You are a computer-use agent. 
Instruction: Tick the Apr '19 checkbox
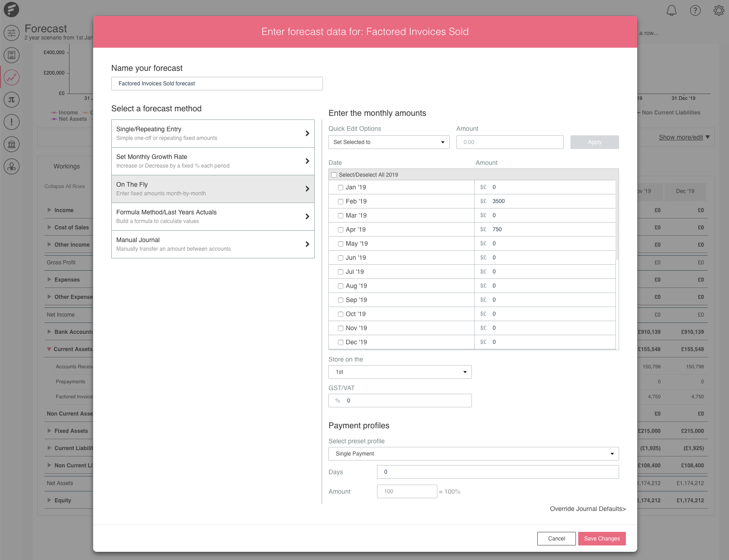pos(341,230)
